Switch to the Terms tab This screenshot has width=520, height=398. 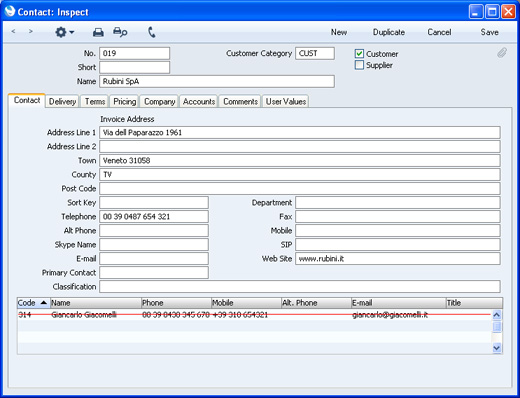click(95, 101)
